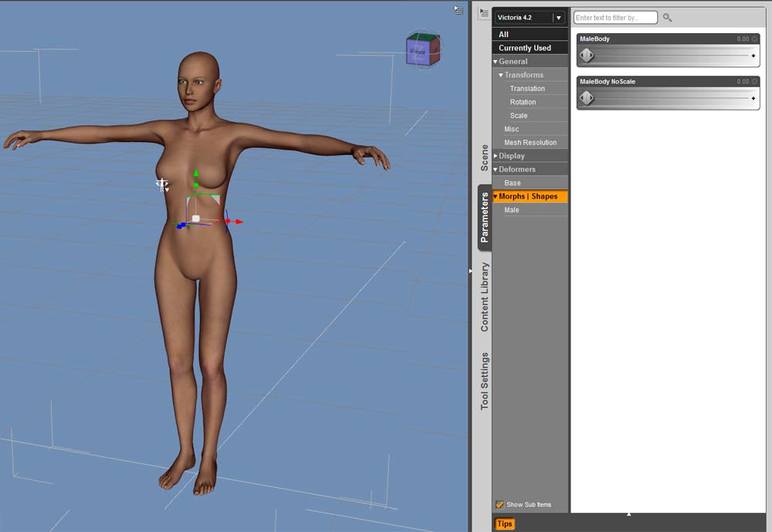Click the red X-axis arrow of the gizmo
This screenshot has height=532, width=772.
[239, 222]
